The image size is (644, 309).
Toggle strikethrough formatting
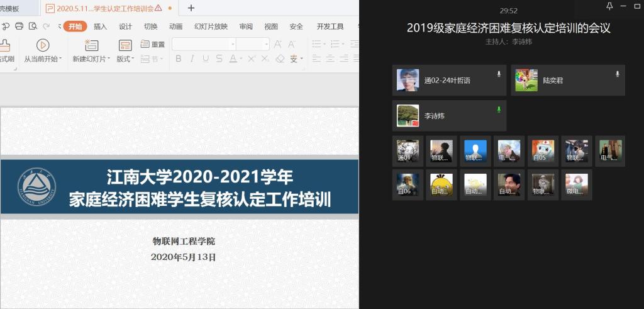tap(219, 59)
